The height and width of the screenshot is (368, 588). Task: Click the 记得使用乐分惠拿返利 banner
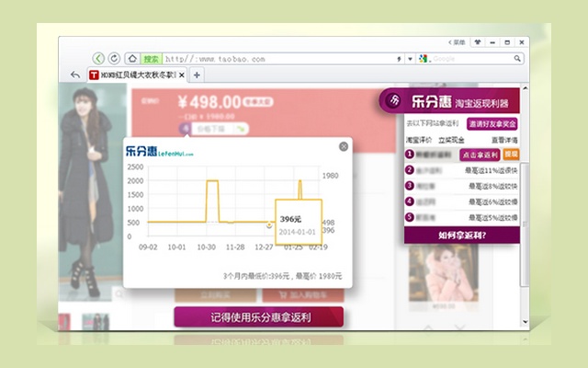click(x=258, y=316)
